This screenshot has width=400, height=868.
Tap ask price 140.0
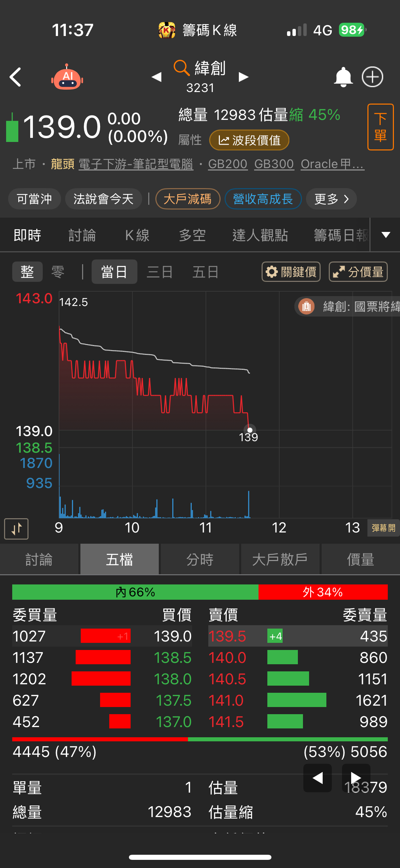click(x=227, y=657)
